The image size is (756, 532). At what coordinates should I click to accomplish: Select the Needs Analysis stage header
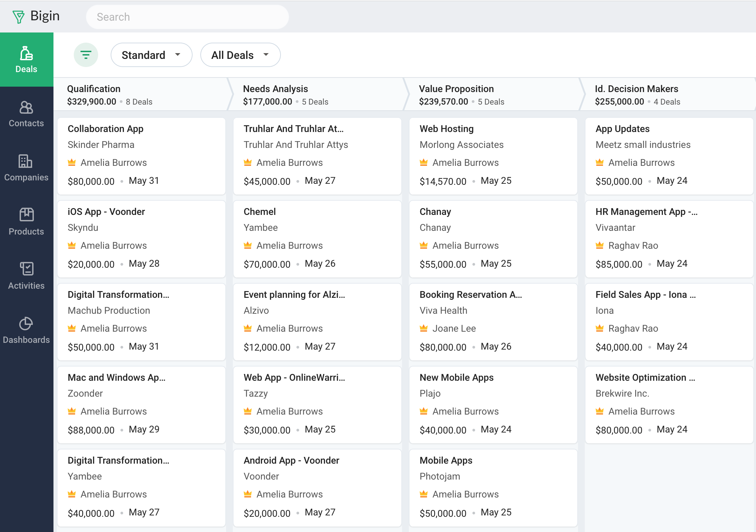click(x=275, y=89)
